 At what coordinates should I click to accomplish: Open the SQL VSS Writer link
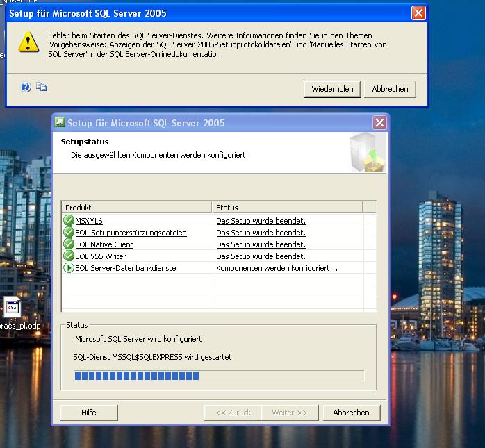[x=101, y=256]
